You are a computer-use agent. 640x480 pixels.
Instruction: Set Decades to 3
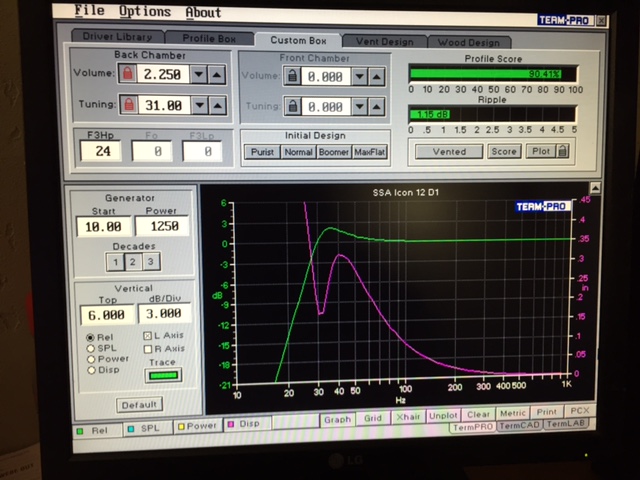(151, 261)
